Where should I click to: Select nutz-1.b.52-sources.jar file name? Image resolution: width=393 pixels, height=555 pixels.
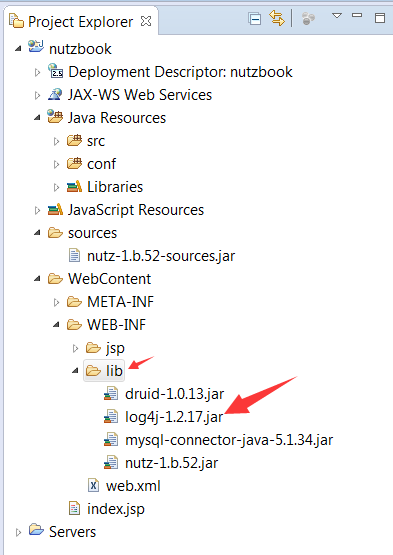(x=161, y=256)
